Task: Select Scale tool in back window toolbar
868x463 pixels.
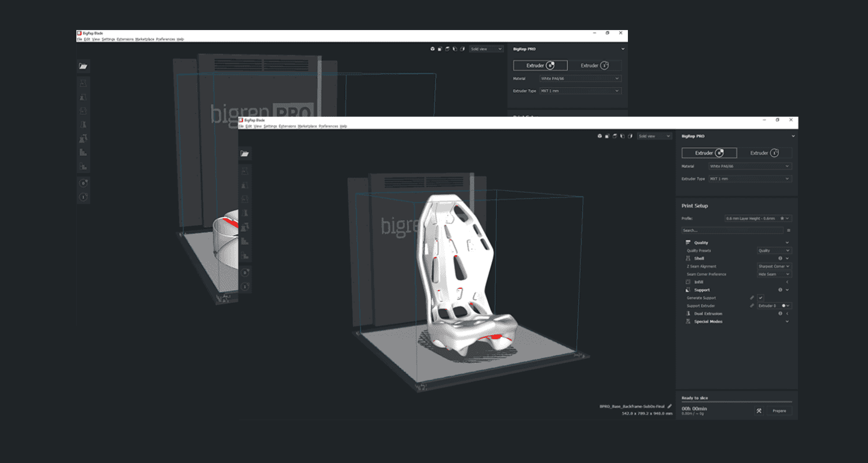Action: pyautogui.click(x=83, y=97)
